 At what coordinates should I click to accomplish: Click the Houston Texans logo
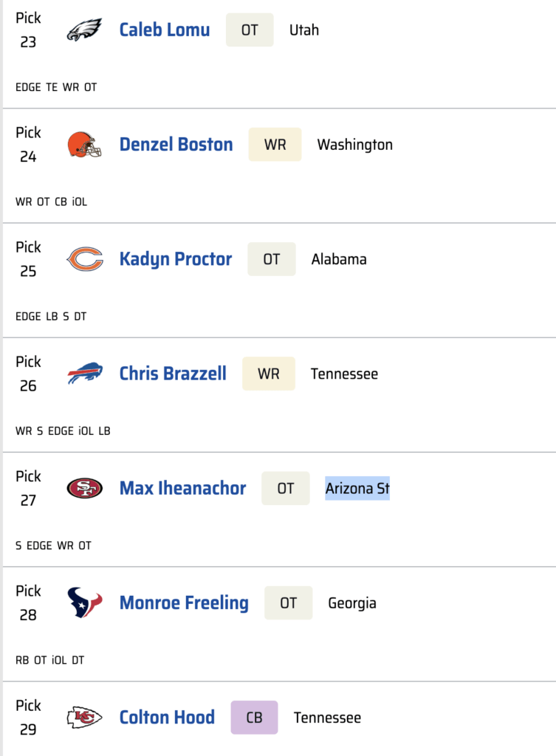coord(84,602)
